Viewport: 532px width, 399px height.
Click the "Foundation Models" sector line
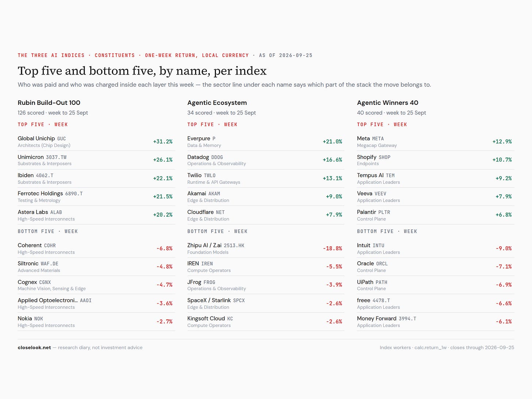[208, 252]
